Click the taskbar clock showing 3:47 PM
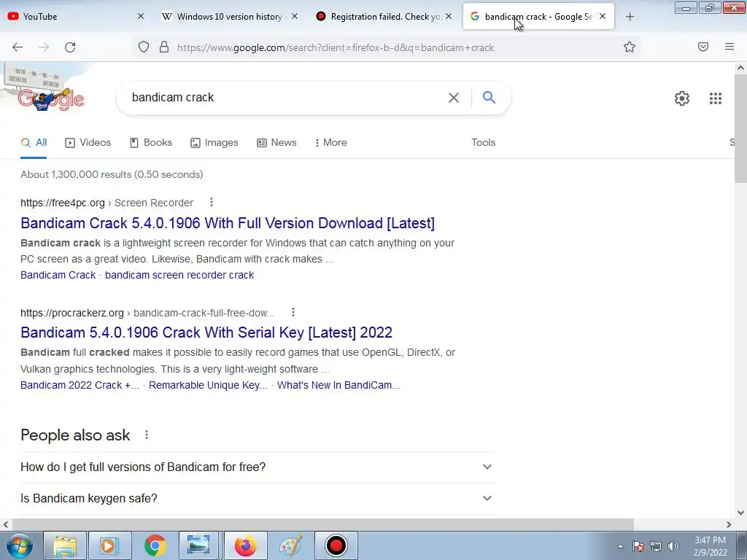The height and width of the screenshot is (560, 747). point(711,546)
